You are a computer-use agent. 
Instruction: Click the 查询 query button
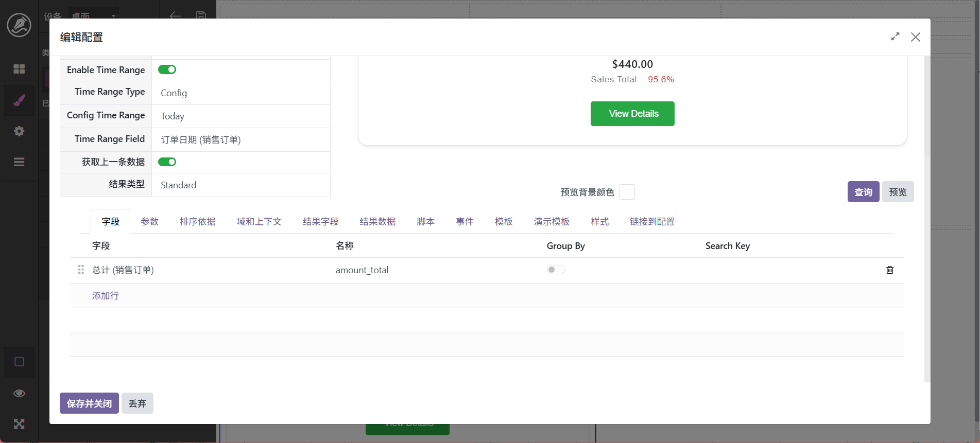(863, 192)
